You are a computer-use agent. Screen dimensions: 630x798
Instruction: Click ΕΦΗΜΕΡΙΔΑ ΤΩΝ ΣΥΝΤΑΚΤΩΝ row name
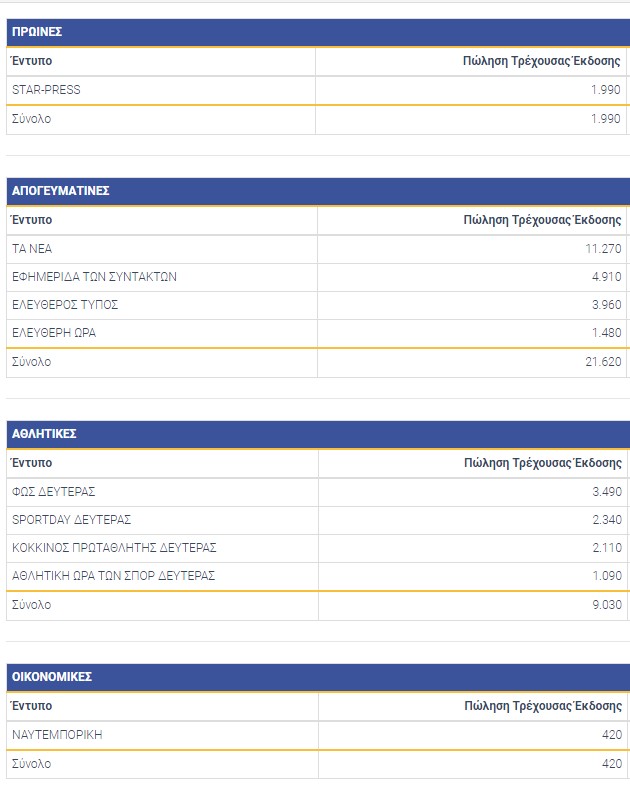pos(94,276)
